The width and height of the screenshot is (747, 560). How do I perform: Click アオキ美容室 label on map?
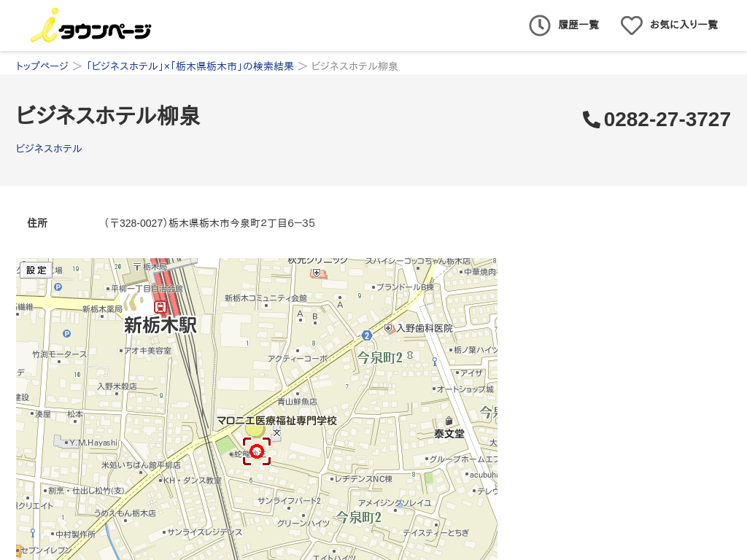147,351
